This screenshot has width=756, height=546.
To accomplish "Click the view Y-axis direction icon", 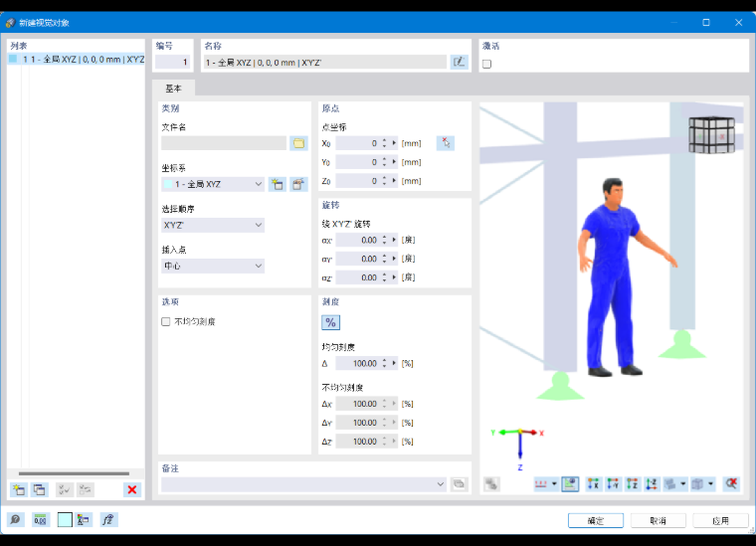I will point(613,483).
